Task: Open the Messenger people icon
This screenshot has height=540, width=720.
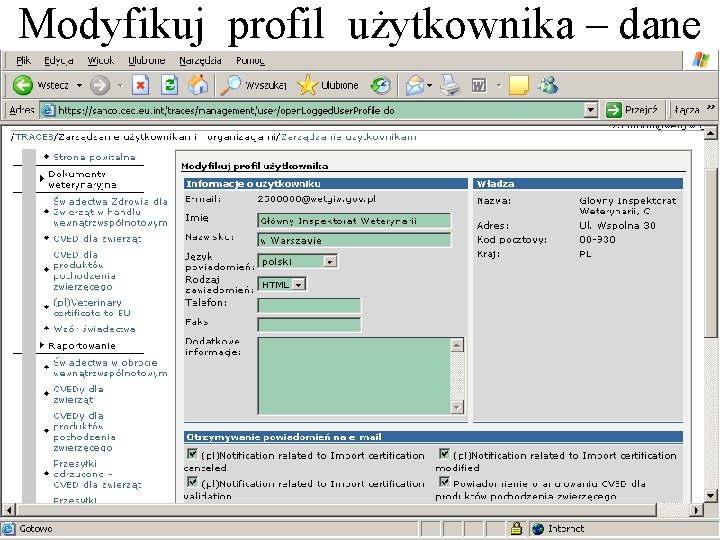Action: 548,85
